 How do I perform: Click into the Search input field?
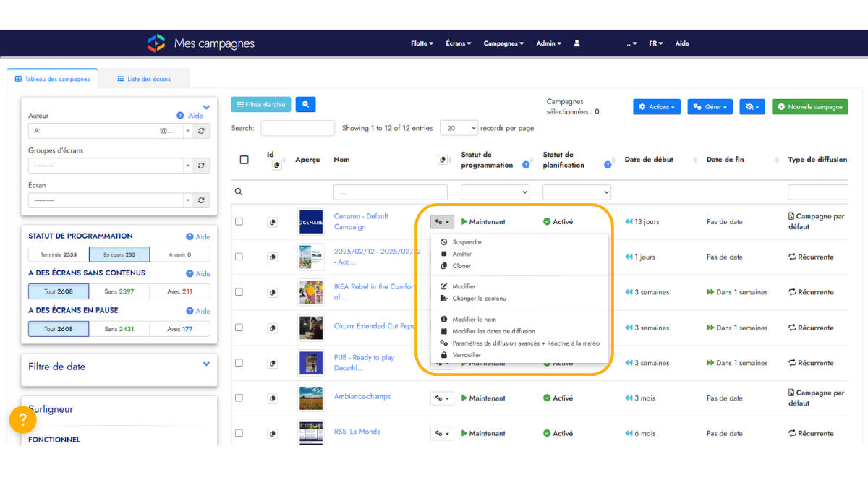[x=297, y=128]
